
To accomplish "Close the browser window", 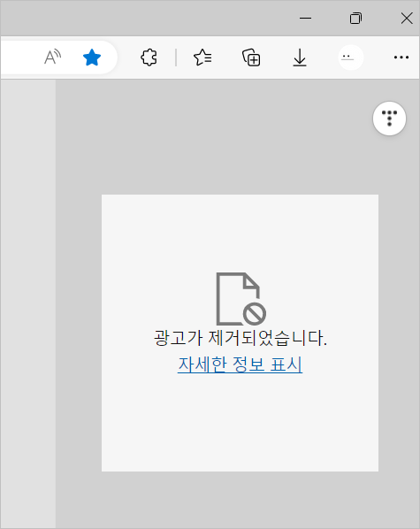I will click(407, 19).
